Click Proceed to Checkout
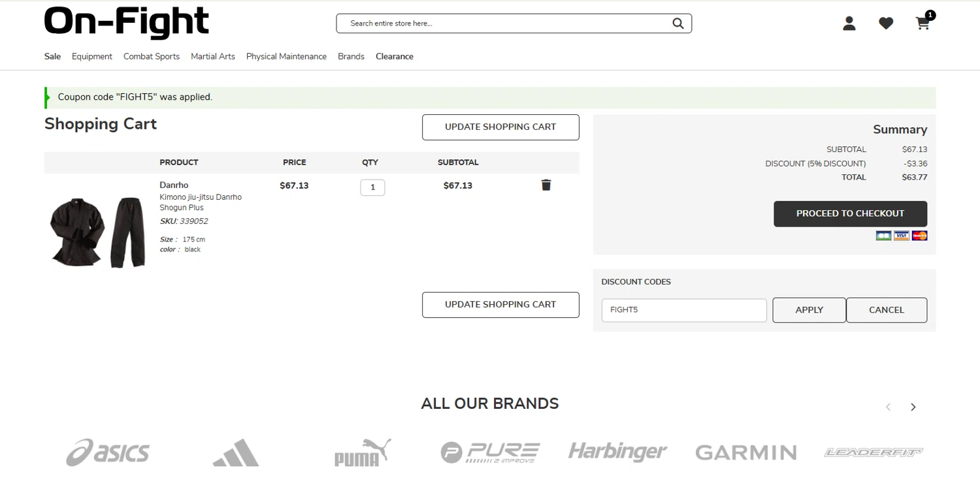Screen dimensions: 980x478 pyautogui.click(x=850, y=214)
